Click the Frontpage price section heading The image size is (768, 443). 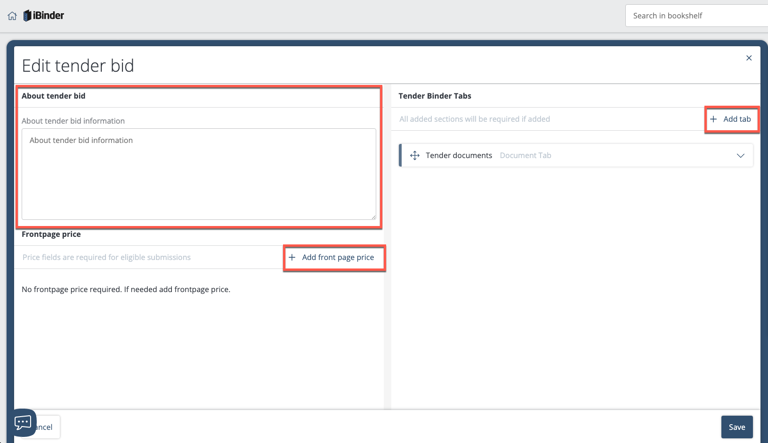51,234
